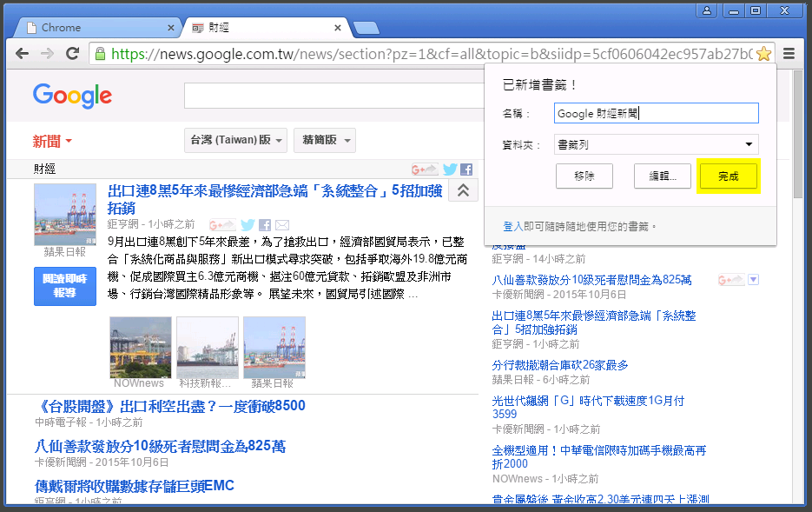Click the main story 蘋果日報 port thumbnail
Screen dimensions: 812x512
(x=65, y=215)
